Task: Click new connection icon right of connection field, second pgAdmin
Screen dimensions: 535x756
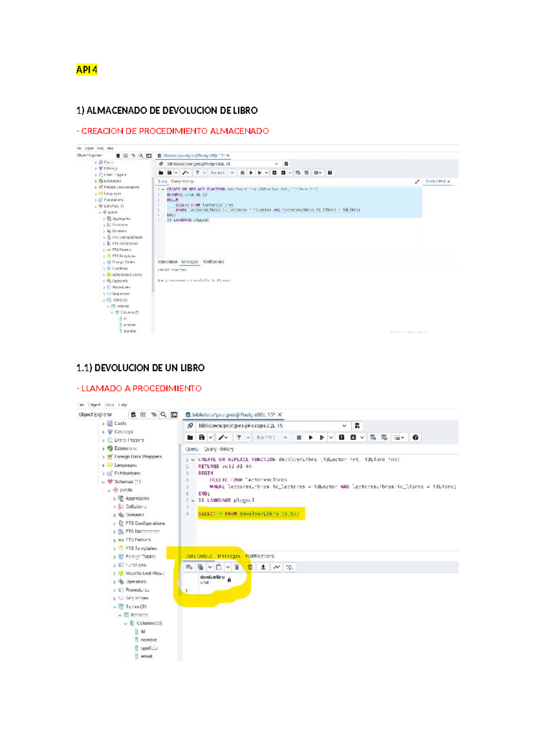Action: pyautogui.click(x=357, y=426)
